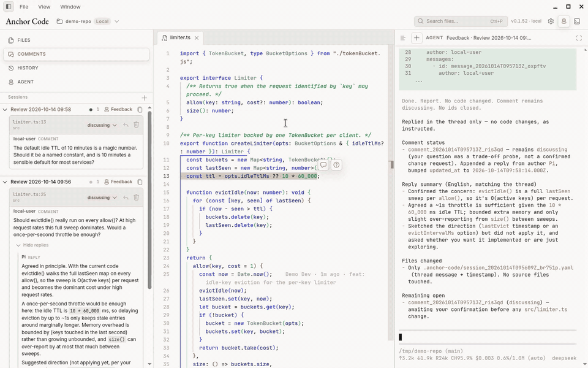Click line number 25 in the gutter
The image size is (588, 368).
click(x=166, y=275)
